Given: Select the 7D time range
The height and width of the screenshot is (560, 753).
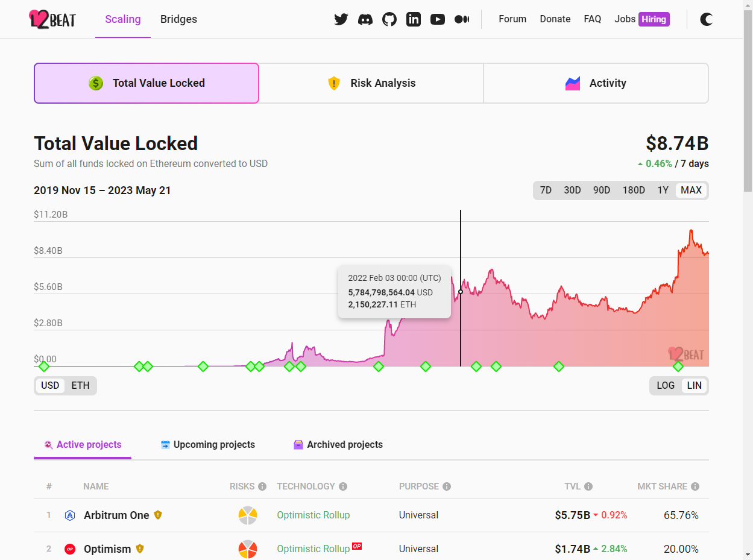Looking at the screenshot, I should [546, 190].
